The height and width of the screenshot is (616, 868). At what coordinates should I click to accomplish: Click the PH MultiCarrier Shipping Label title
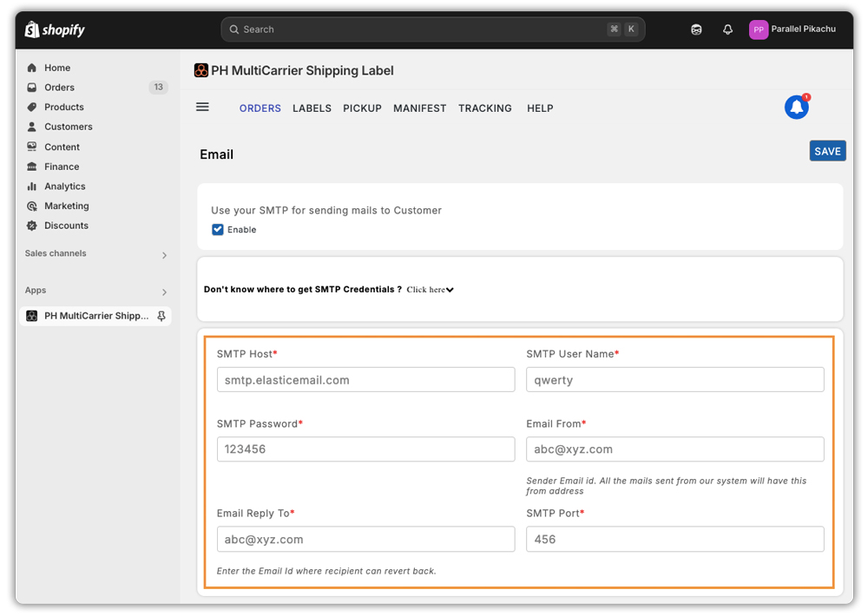tap(302, 70)
